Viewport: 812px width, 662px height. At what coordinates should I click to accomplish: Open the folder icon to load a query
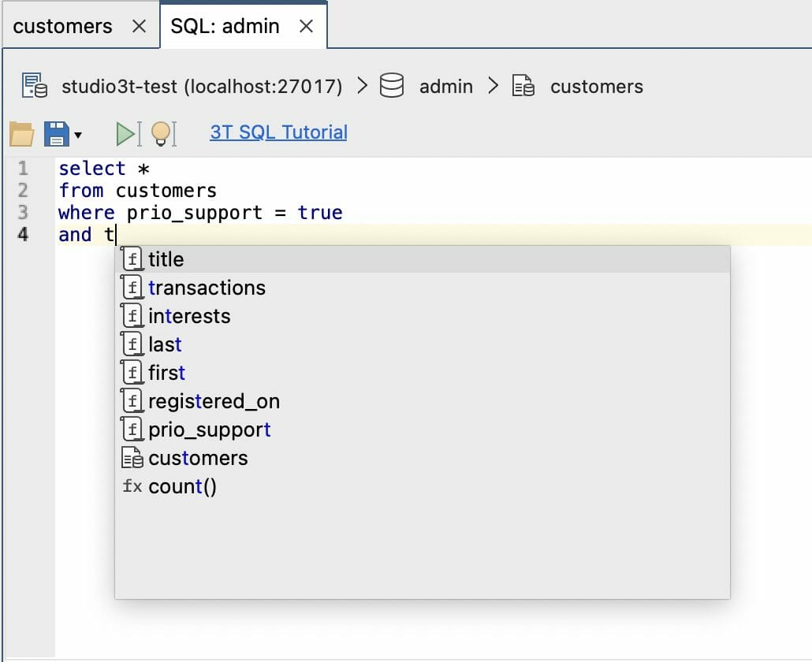22,133
